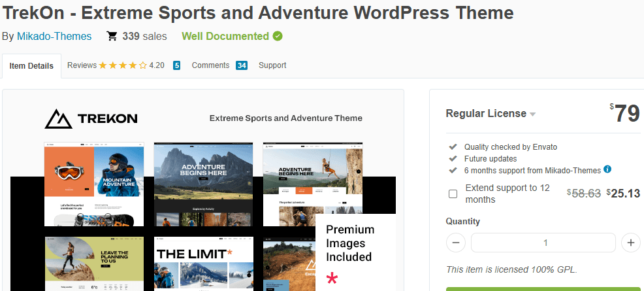Open the Mountain Adventure demo thumbnail
The height and width of the screenshot is (291, 644).
pyautogui.click(x=94, y=184)
